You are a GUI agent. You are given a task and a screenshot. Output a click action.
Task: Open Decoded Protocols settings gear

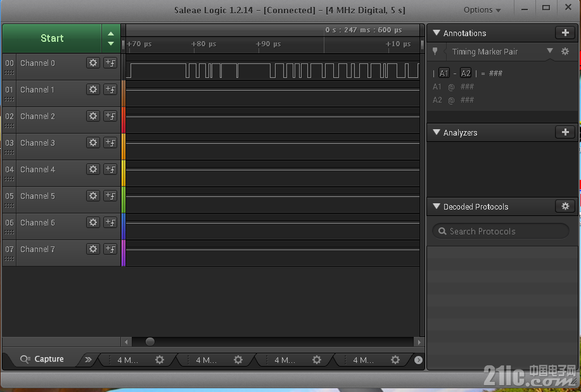pyautogui.click(x=565, y=206)
